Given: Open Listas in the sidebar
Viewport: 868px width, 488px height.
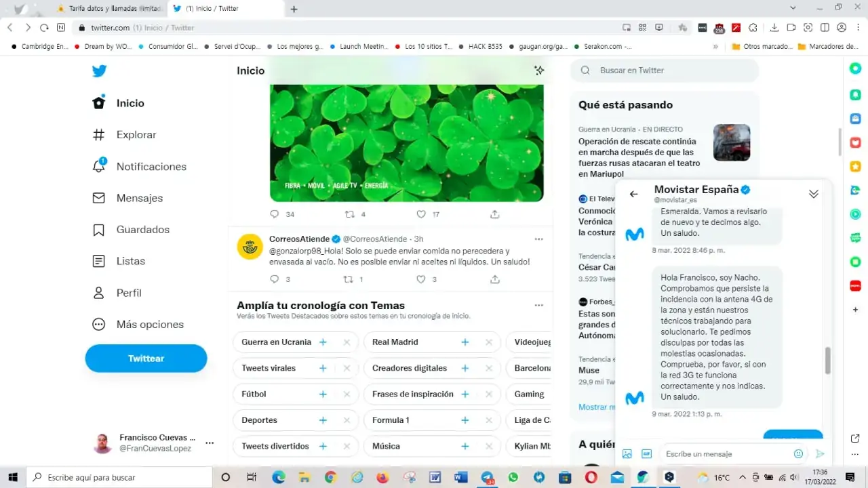Looking at the screenshot, I should point(119,261).
